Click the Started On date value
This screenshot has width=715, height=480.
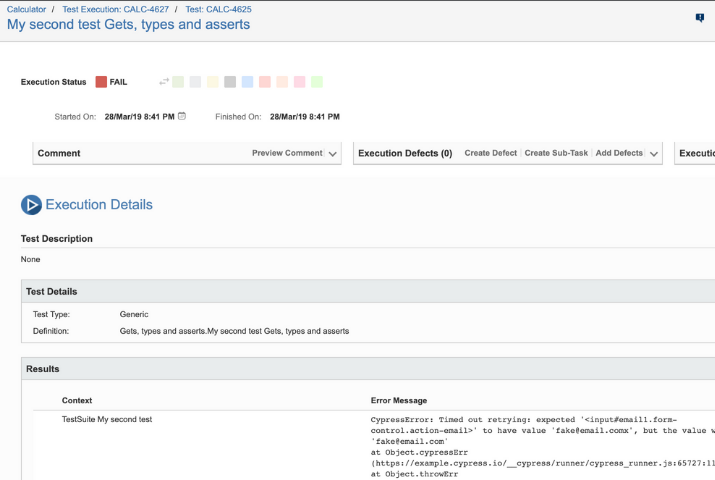(x=137, y=117)
